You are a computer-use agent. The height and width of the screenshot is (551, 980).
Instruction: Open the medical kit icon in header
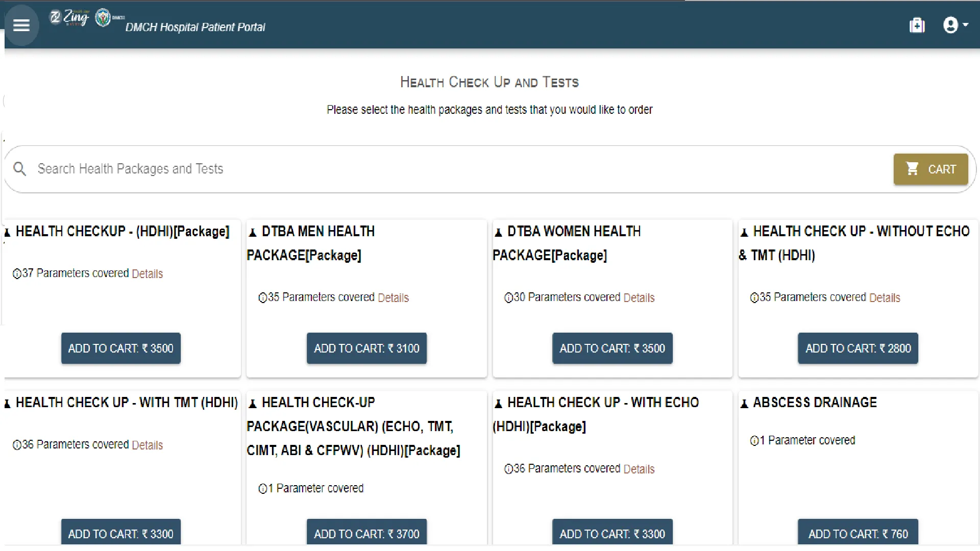[917, 25]
